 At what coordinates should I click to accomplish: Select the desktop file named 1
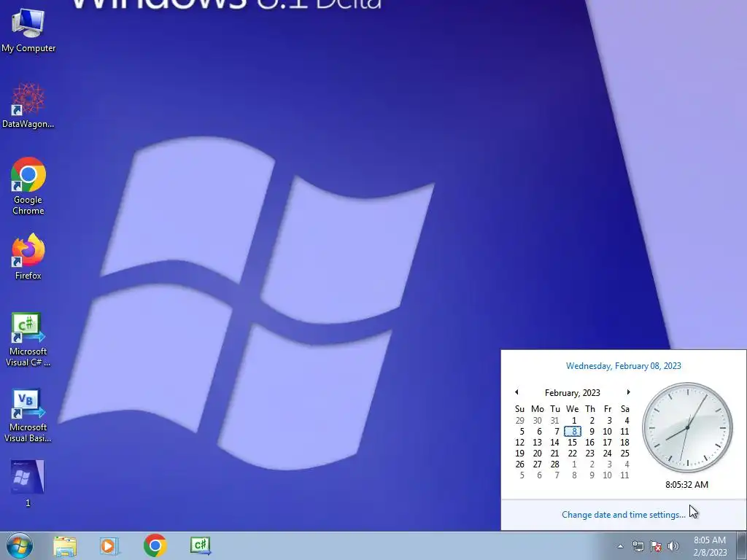click(x=28, y=483)
